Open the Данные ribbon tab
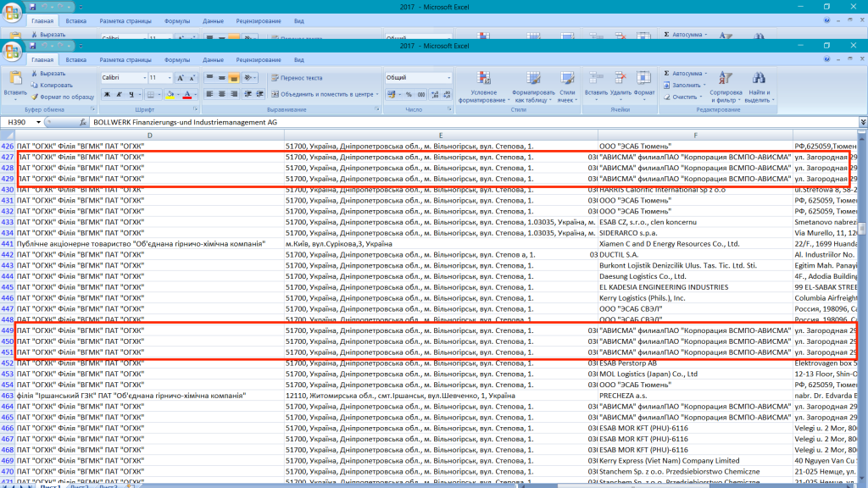Screen dimensions: 868x488 [214, 60]
